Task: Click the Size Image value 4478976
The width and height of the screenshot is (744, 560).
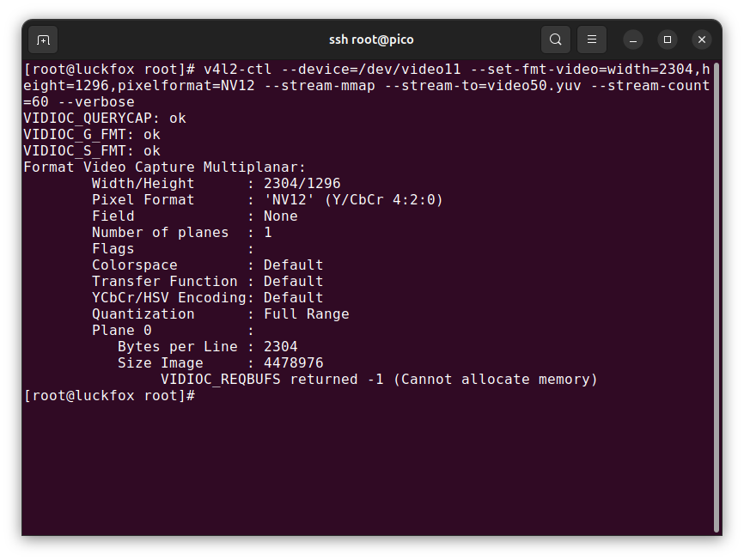Action: [x=294, y=362]
